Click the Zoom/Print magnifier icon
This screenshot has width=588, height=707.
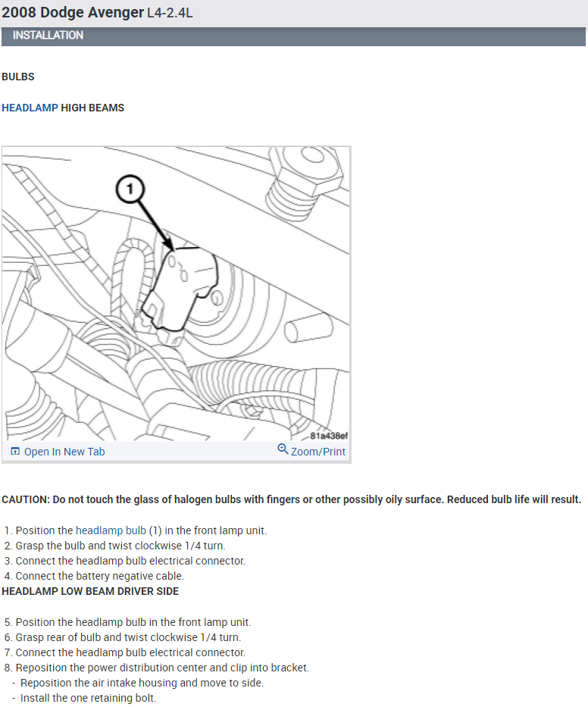pos(283,449)
